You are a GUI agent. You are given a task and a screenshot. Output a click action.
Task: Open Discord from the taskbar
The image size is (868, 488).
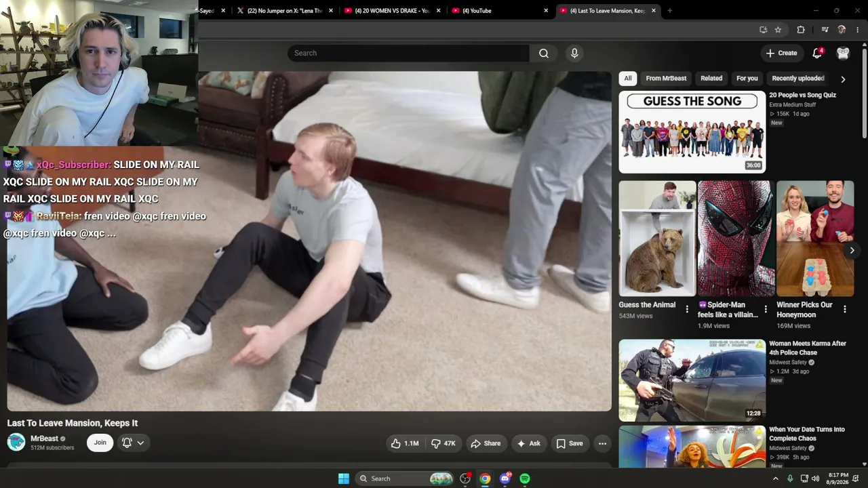click(505, 479)
